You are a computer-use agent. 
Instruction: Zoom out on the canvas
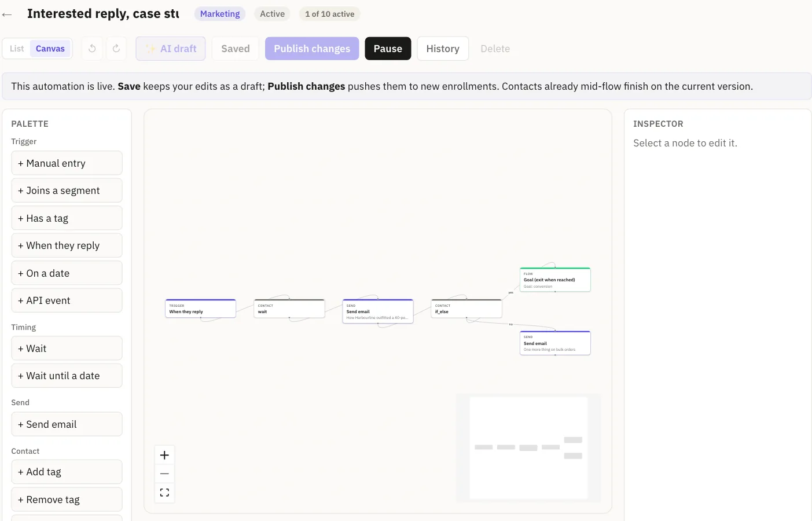[x=164, y=474]
